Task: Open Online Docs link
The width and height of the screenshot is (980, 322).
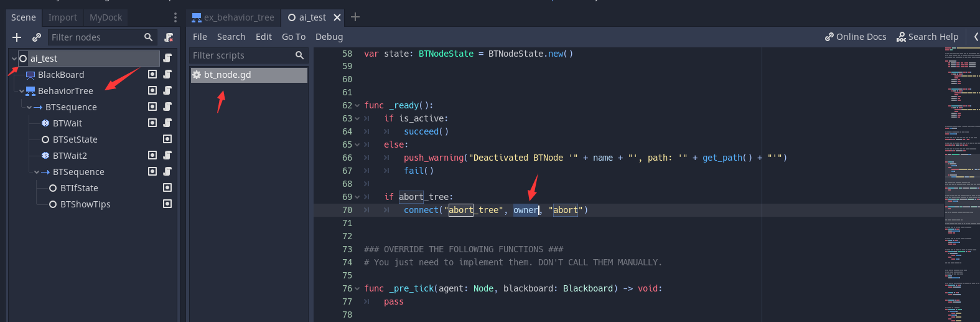Action: pyautogui.click(x=856, y=37)
